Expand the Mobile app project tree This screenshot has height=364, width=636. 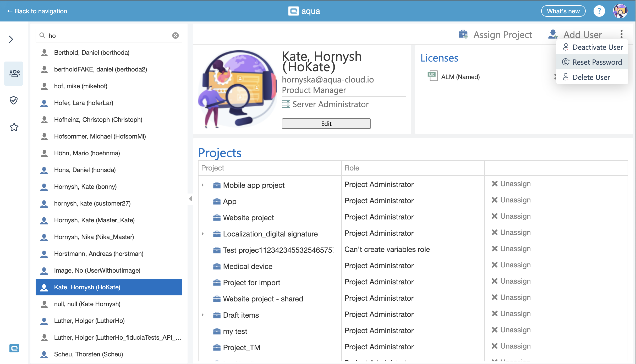point(203,185)
